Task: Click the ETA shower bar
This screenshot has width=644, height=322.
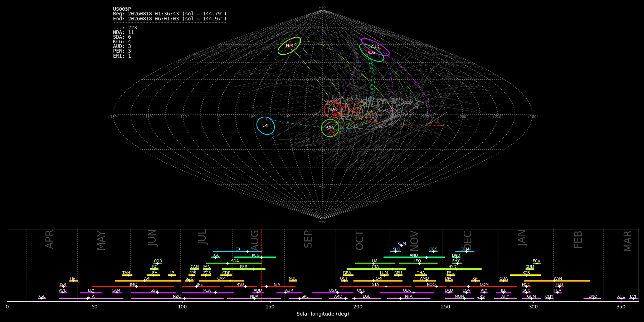Action: [x=91, y=298]
